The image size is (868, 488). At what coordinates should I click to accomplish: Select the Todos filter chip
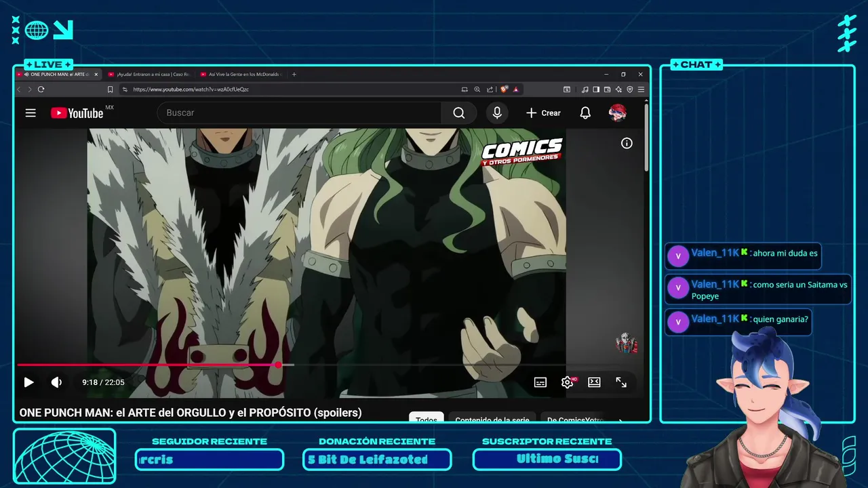point(426,418)
